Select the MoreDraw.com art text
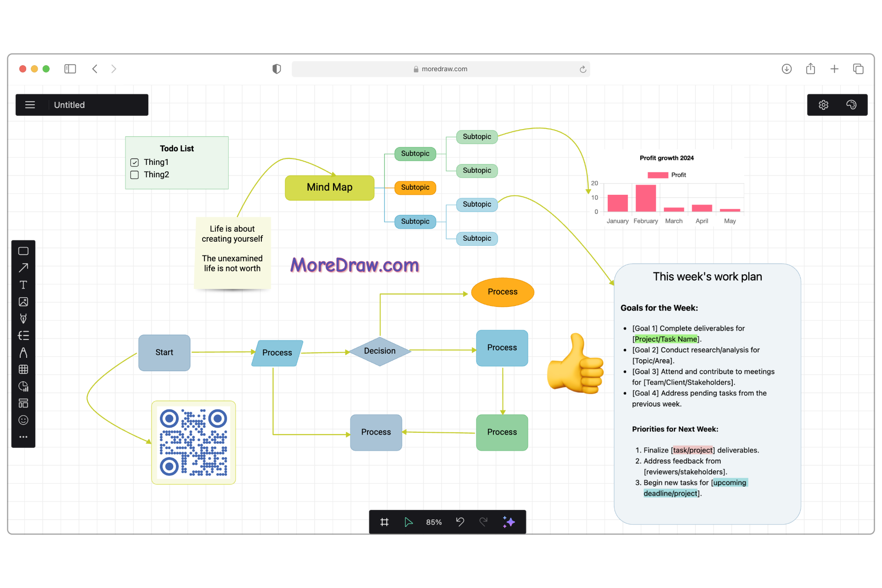 355,265
